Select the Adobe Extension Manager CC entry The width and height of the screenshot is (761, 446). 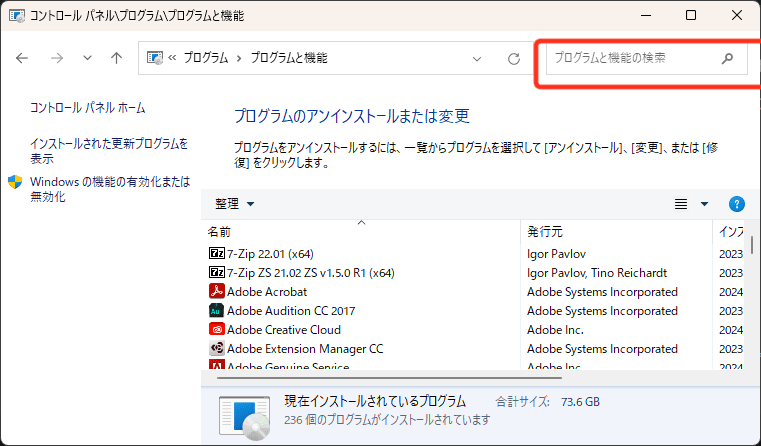pos(305,348)
